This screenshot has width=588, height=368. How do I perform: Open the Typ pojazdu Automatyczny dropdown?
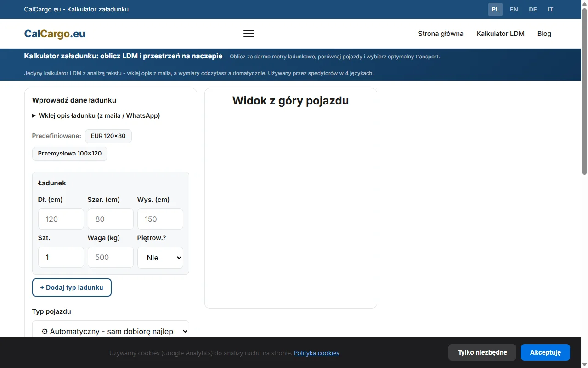pyautogui.click(x=110, y=331)
